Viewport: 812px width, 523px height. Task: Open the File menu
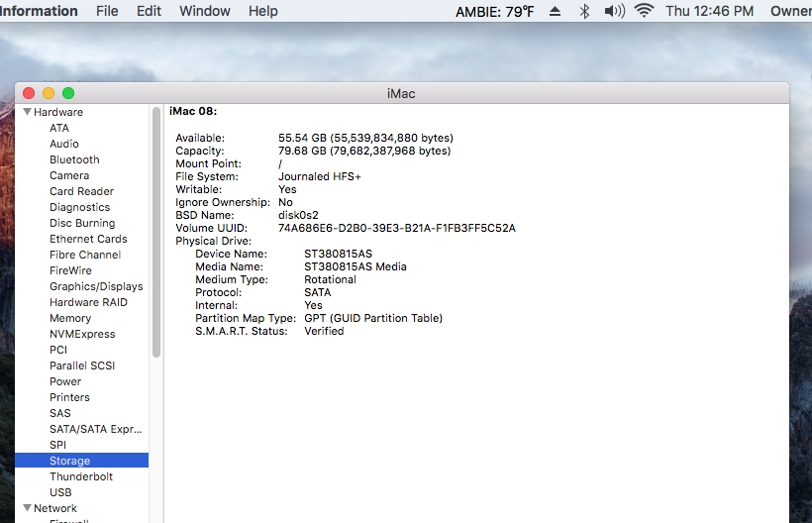click(107, 11)
